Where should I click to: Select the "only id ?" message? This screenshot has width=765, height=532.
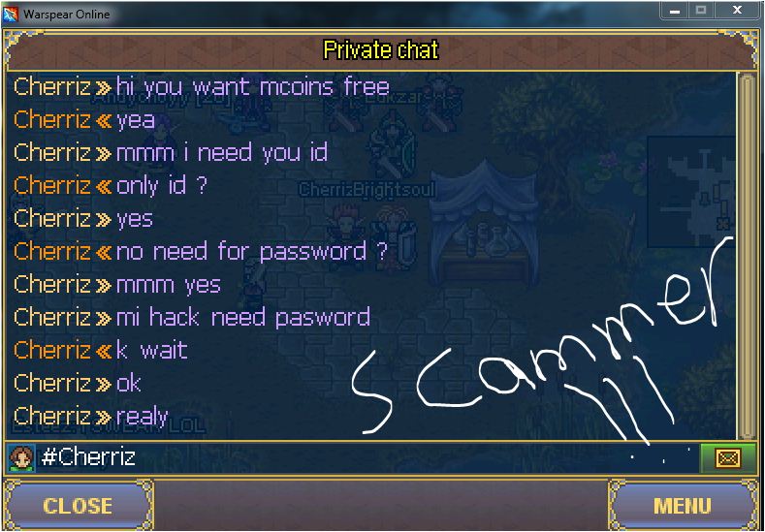[162, 186]
